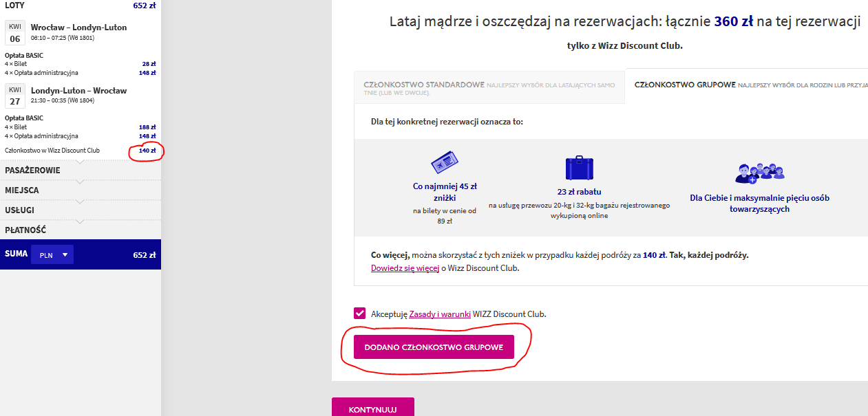Open the PLN currency dropdown
This screenshot has height=416, width=868.
pyautogui.click(x=52, y=254)
